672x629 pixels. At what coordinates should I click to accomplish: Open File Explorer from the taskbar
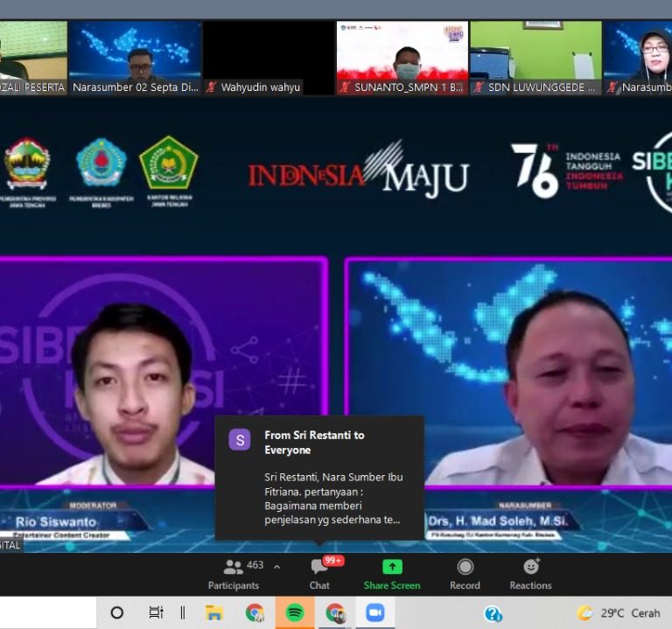213,613
